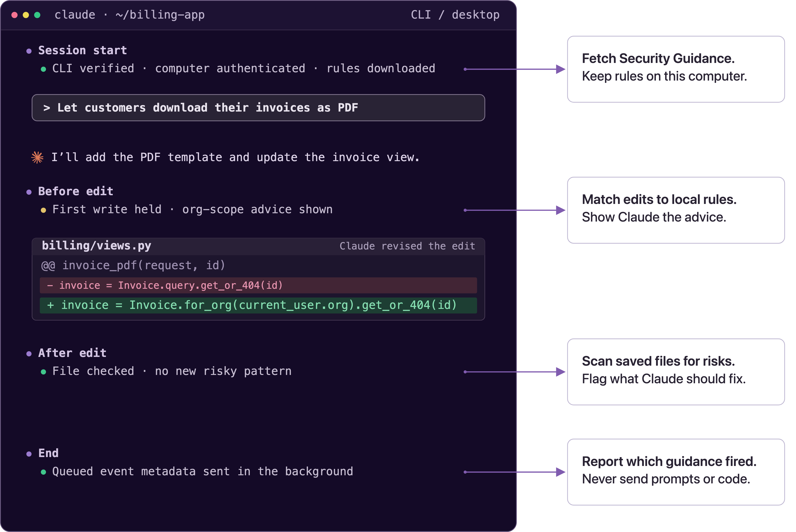Viewport: 796px width, 532px height.
Task: Click 'First write held · org-scope advice shown'
Action: point(192,210)
